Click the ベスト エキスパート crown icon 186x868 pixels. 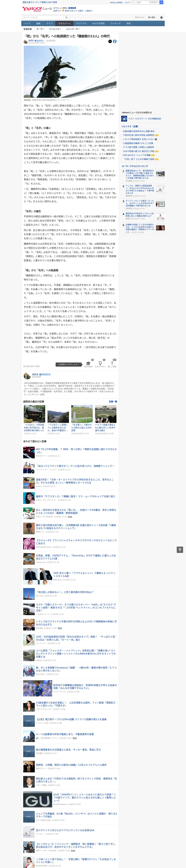coord(124,119)
